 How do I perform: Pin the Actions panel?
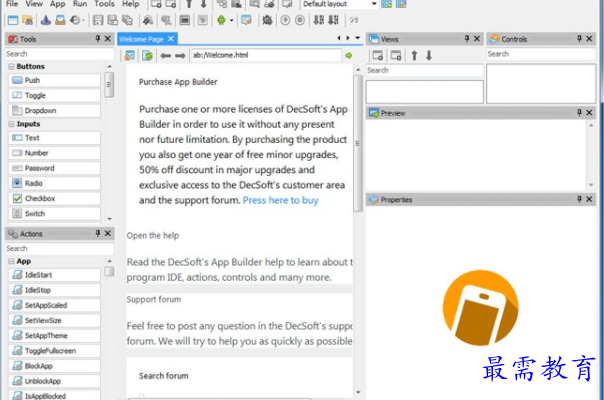(x=98, y=233)
